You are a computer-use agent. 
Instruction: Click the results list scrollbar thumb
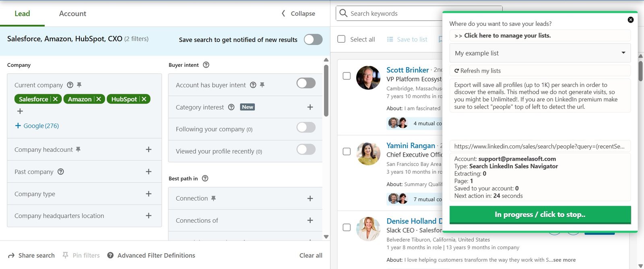pyautogui.click(x=640, y=70)
